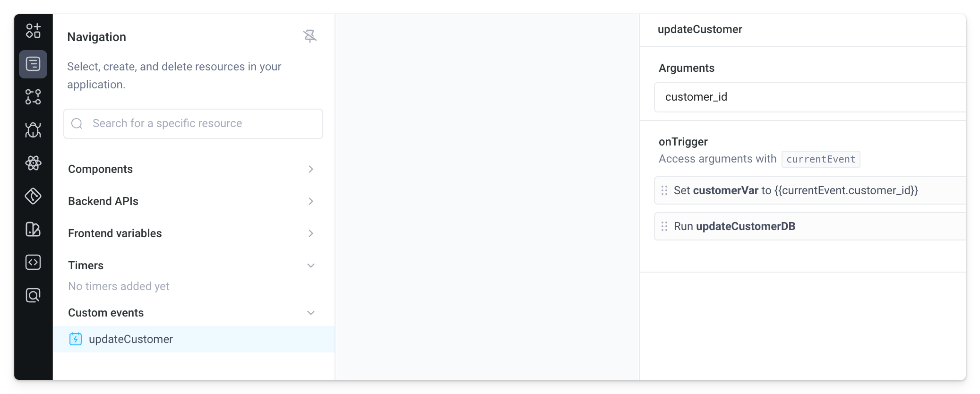980x394 pixels.
Task: Select the Navigation panel icon
Action: (33, 64)
